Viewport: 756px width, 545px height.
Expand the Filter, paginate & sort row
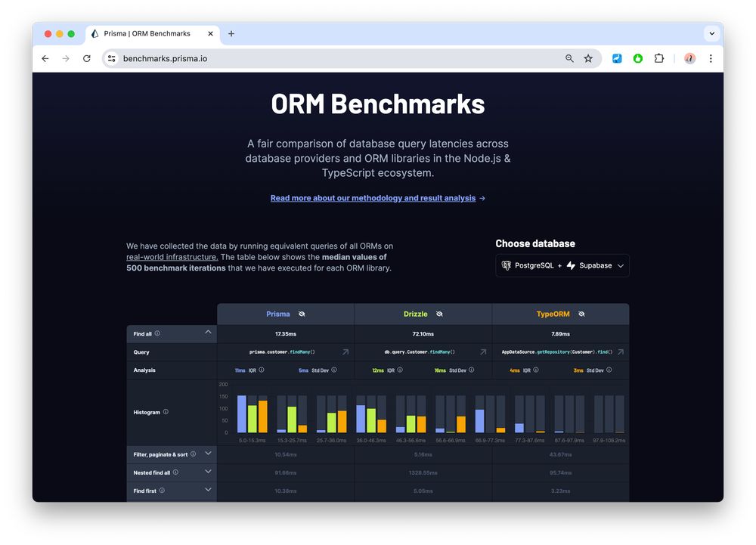tap(208, 453)
